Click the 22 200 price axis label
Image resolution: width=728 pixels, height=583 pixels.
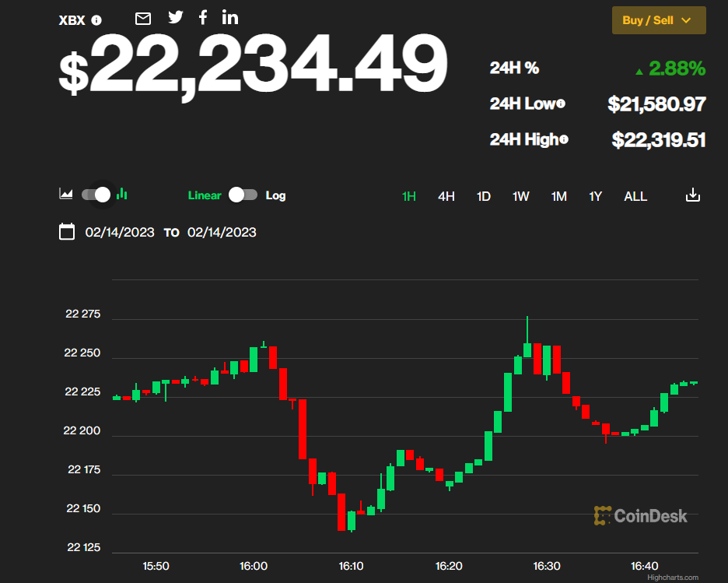point(82,430)
